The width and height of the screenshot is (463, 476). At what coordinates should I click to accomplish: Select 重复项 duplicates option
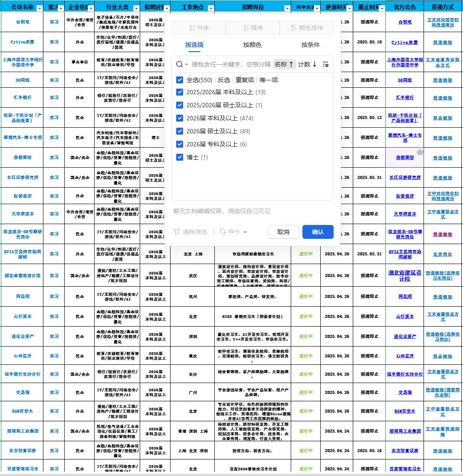pyautogui.click(x=245, y=80)
